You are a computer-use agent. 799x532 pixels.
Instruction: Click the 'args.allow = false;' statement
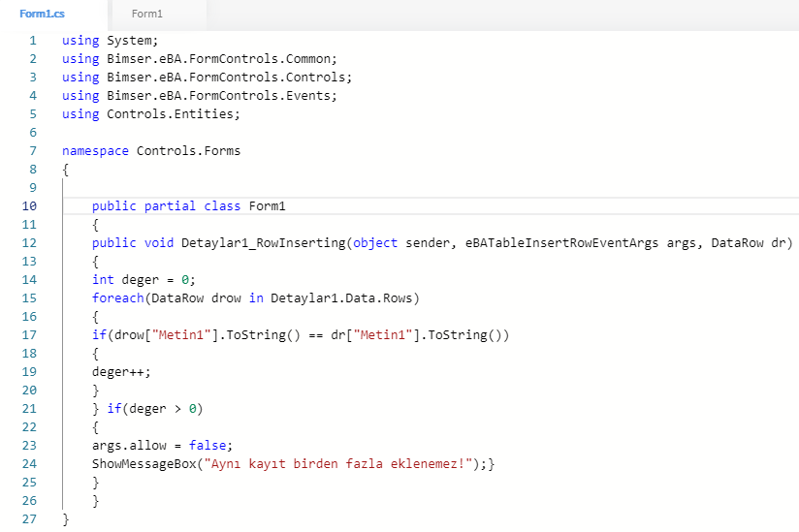pyautogui.click(x=162, y=446)
